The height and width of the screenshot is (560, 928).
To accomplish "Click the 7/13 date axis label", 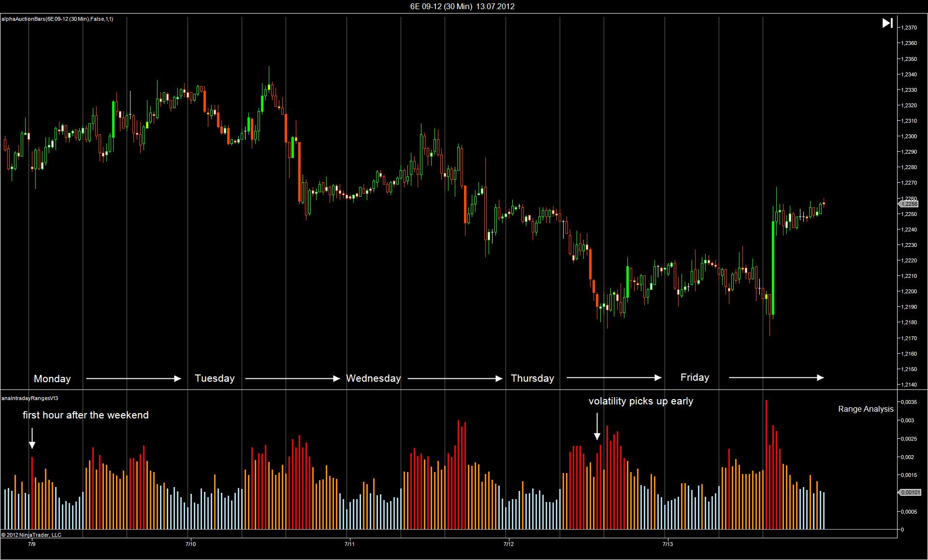I will click(x=667, y=544).
